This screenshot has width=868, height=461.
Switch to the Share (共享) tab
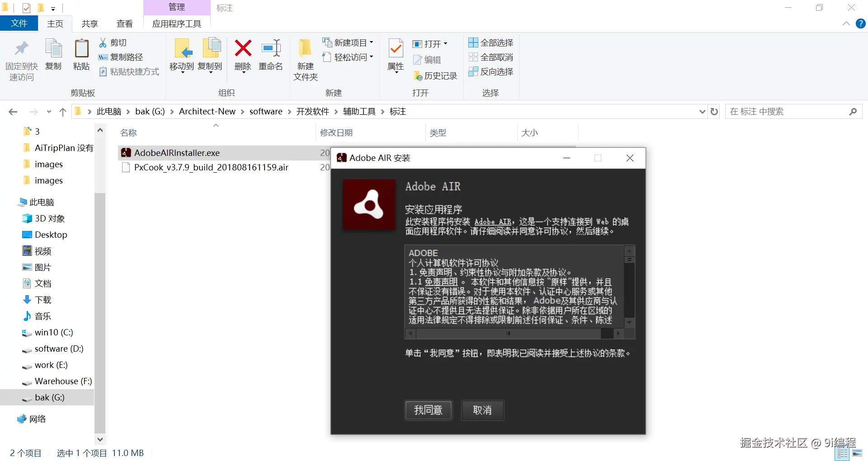pyautogui.click(x=90, y=24)
